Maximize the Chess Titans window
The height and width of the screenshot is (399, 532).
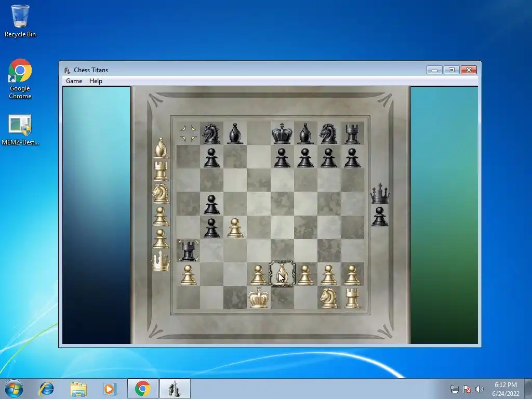(x=451, y=70)
